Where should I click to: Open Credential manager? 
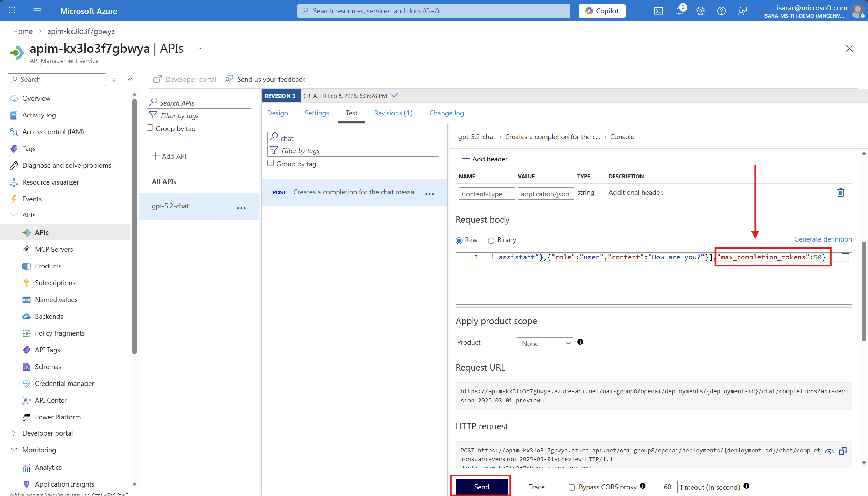coord(65,383)
